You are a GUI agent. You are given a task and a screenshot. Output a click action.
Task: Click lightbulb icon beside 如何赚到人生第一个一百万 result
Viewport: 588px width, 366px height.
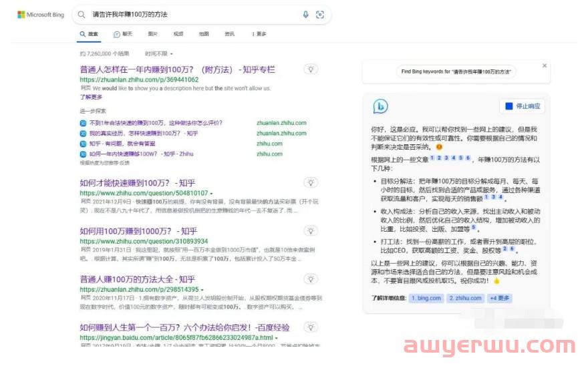click(x=311, y=327)
